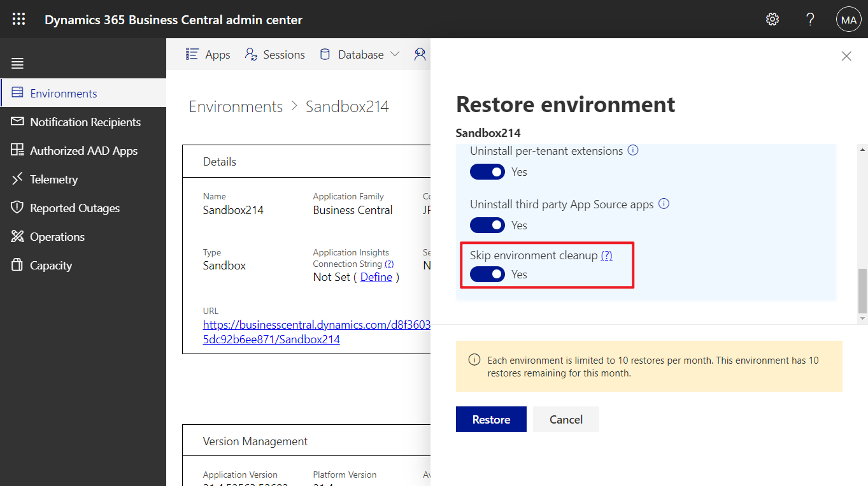
Task: Click the Restore button
Action: [490, 418]
